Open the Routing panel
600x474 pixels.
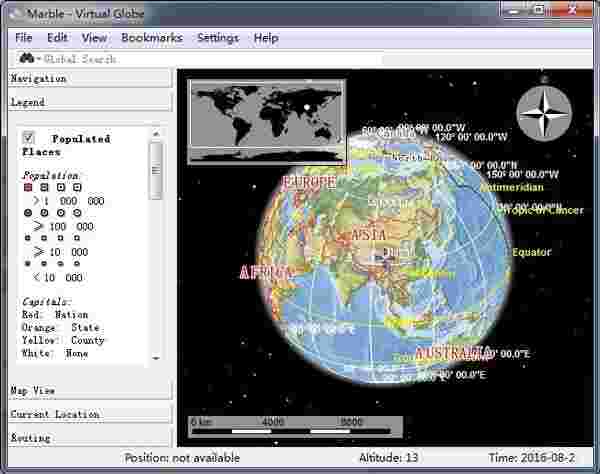click(90, 438)
